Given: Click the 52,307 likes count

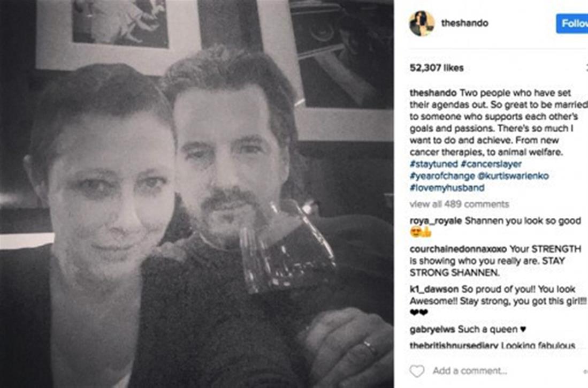Looking at the screenshot, I should 437,68.
